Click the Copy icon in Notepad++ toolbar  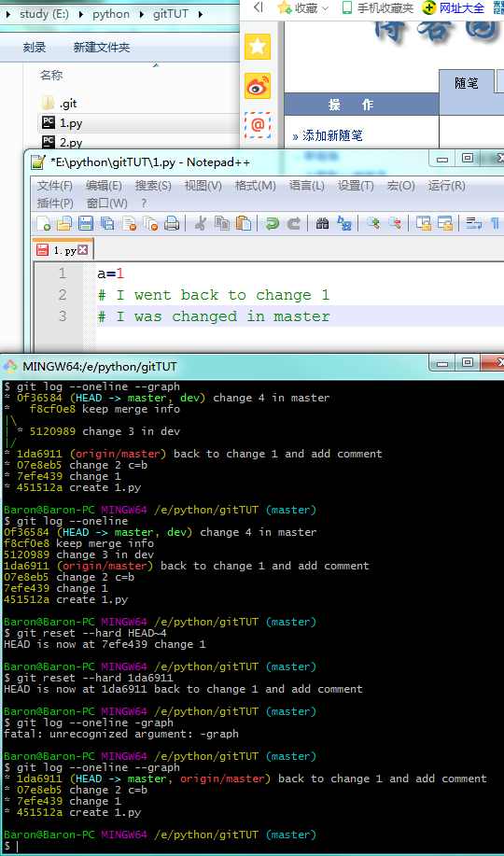[x=222, y=223]
